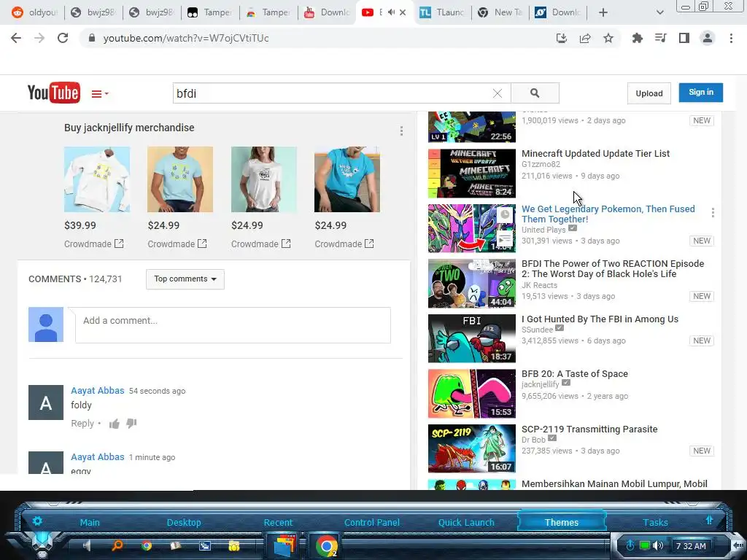
Task: Reply to the 'foldy' comment
Action: click(x=82, y=424)
